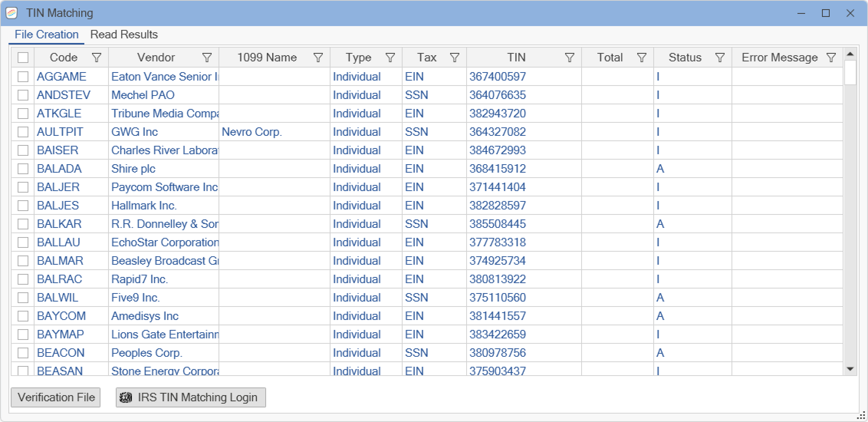Select vendor cell GWG Inc
Viewport: 868px width, 422px height.
tap(164, 132)
